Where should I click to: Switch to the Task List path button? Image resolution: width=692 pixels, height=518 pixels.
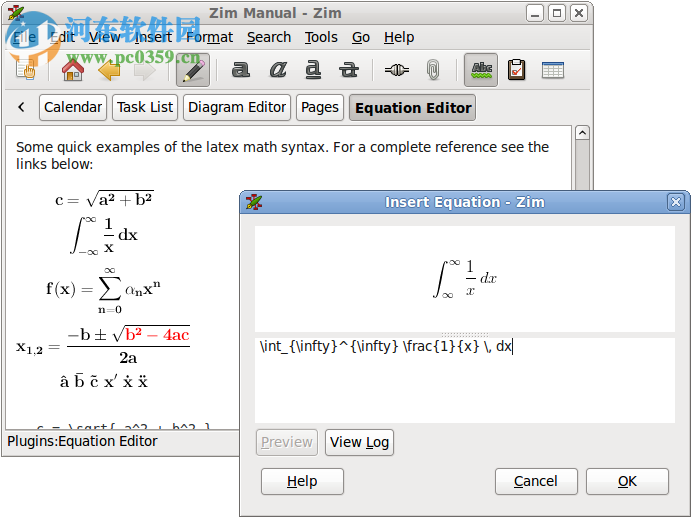(145, 107)
